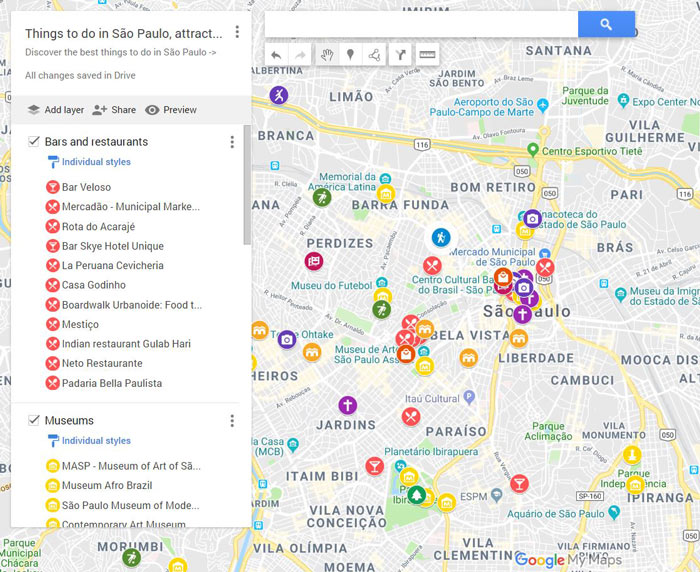Select Indian restaurant Gulab Hari item
The height and width of the screenshot is (572, 700).
coord(118,344)
